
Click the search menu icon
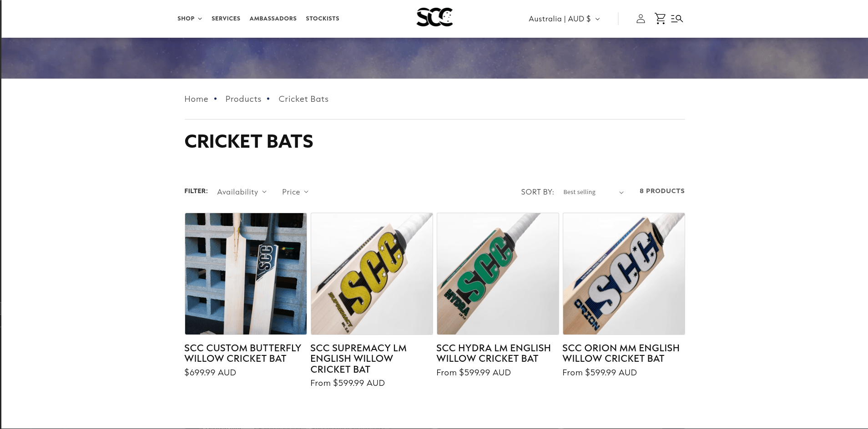pyautogui.click(x=677, y=19)
